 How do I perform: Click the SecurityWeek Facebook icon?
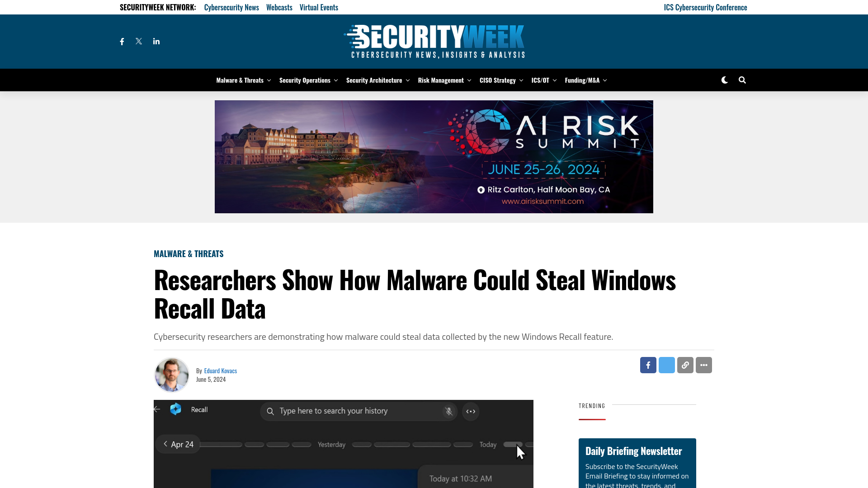(122, 41)
